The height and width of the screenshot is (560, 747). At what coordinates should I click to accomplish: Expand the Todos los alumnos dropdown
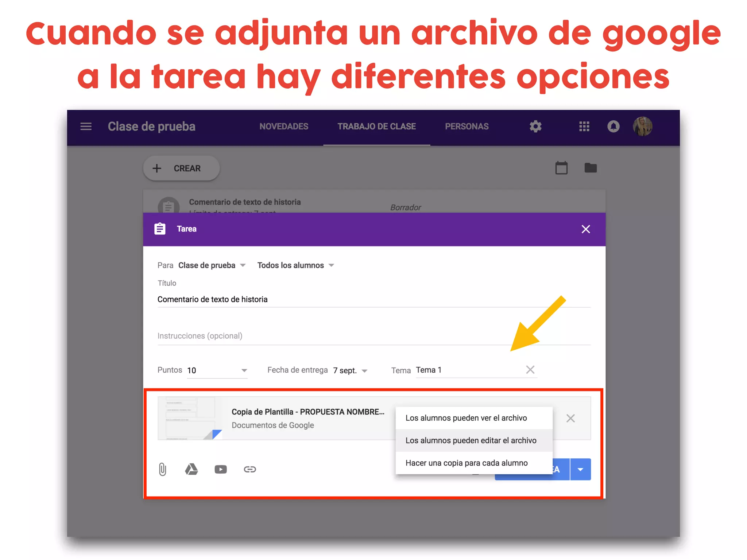point(296,265)
